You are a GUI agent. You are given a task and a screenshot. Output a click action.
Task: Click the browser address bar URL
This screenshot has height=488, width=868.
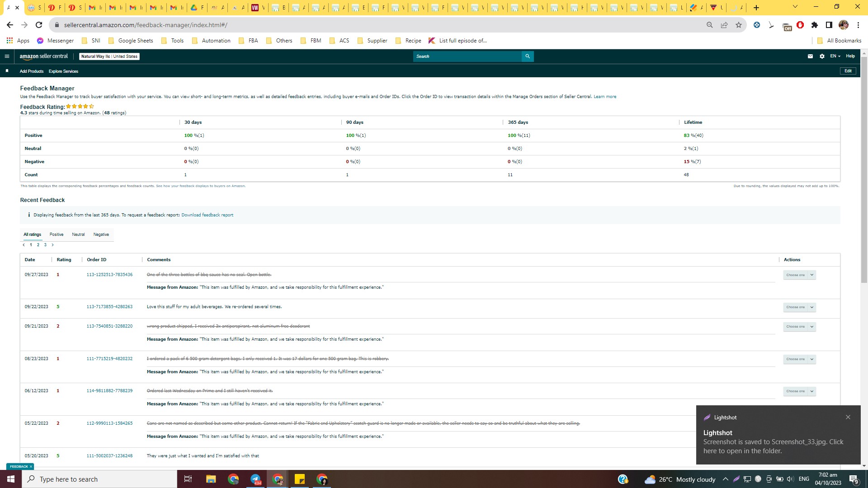[x=146, y=25]
